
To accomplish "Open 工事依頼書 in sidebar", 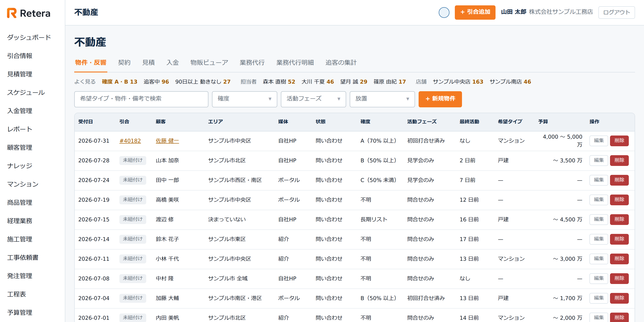I will click(x=23, y=258).
